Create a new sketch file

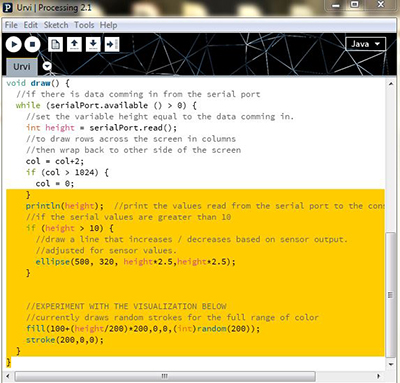pos(55,44)
